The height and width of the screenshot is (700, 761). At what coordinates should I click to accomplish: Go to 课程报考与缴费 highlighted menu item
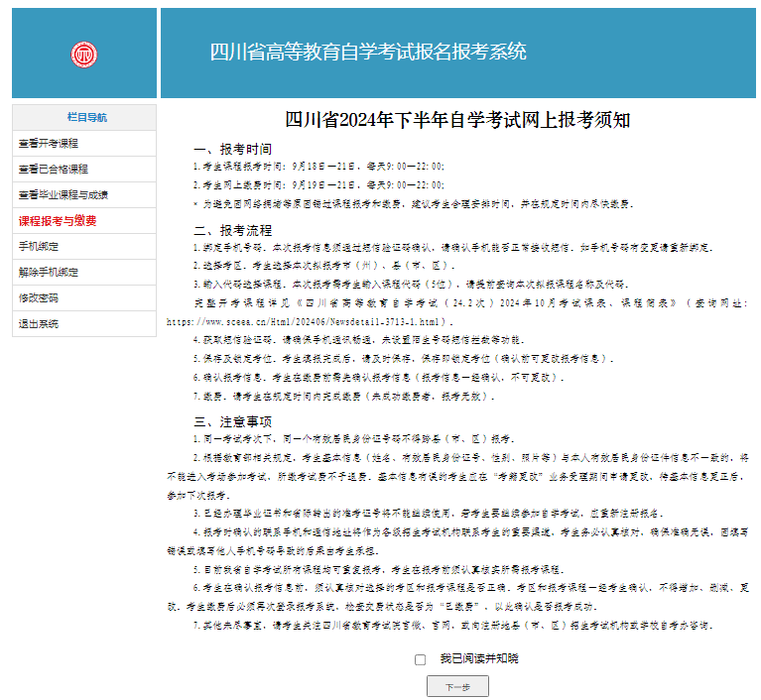click(x=58, y=221)
